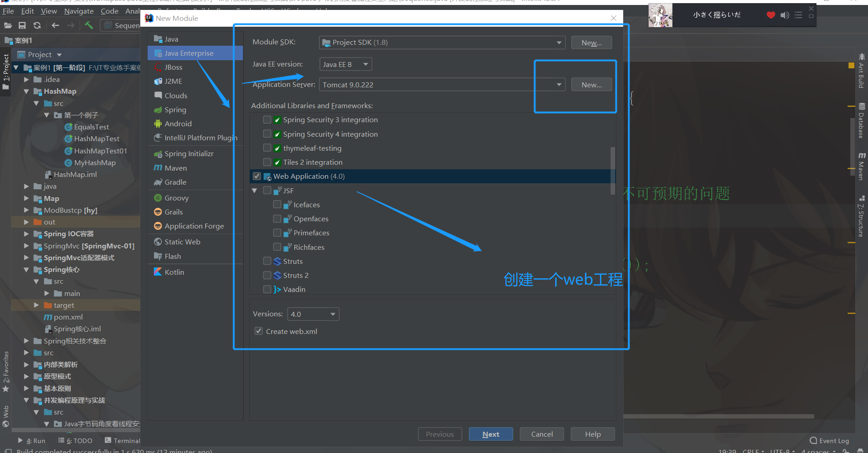868x453 pixels.
Task: Open View menu
Action: tap(49, 11)
